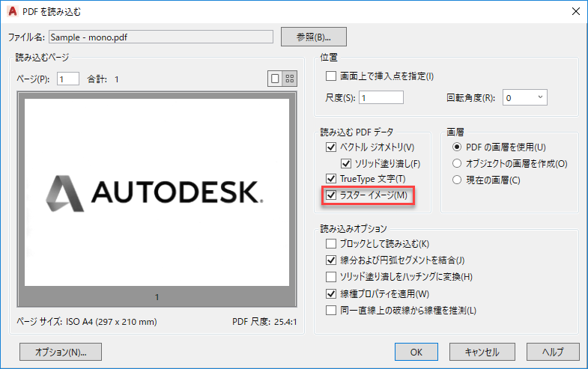This screenshot has height=369, width=588.
Task: Confirm import with OK button
Action: [416, 352]
